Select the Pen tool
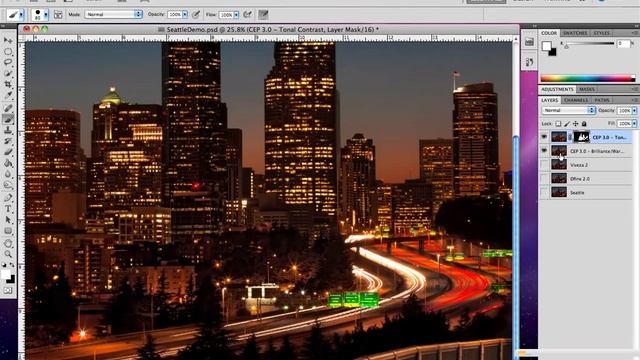640x360 pixels. [x=8, y=198]
